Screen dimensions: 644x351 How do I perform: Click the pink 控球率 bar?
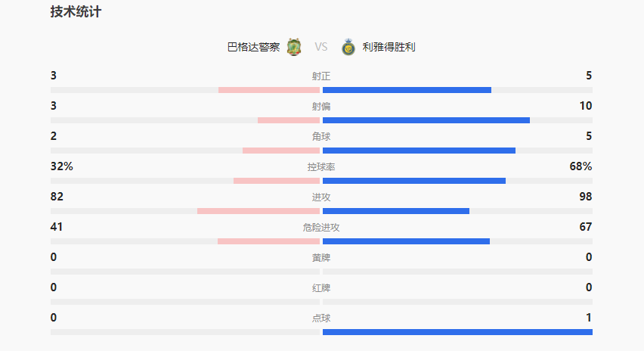click(x=277, y=181)
